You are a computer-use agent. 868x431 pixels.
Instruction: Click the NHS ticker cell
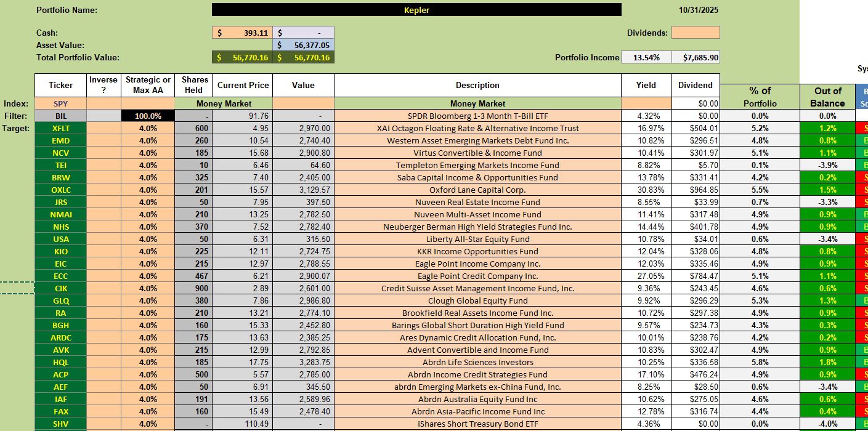60,227
